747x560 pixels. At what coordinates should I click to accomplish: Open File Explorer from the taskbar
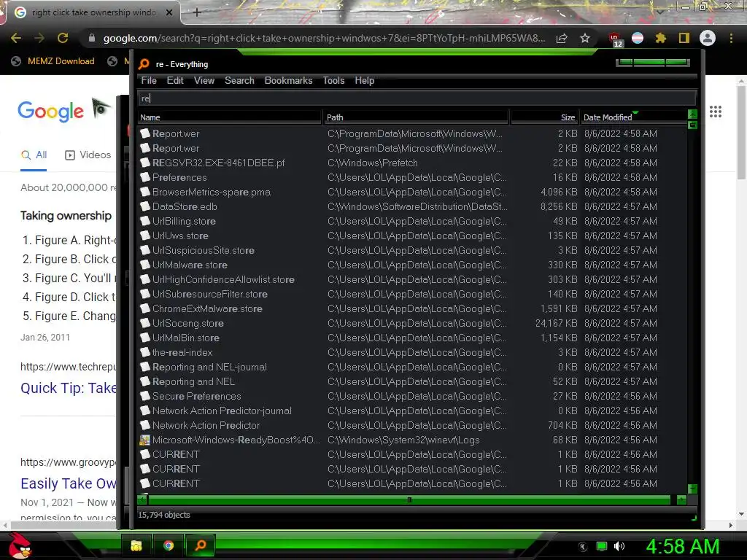pos(136,545)
